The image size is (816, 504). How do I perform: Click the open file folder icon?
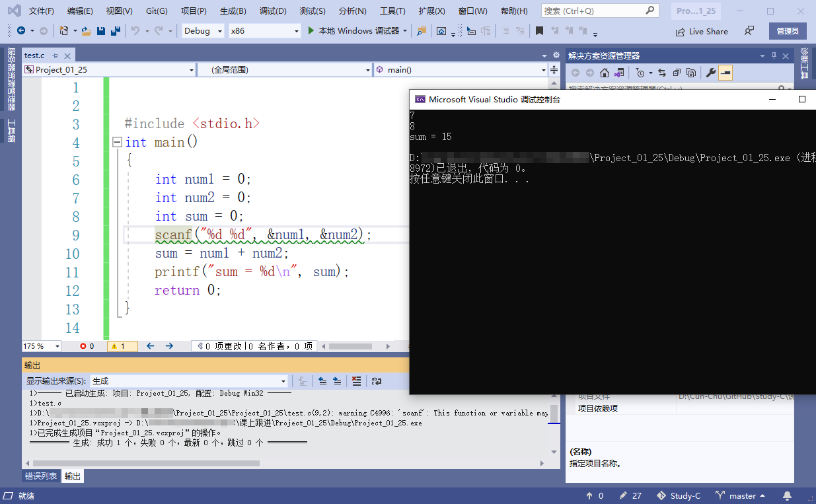(87, 31)
